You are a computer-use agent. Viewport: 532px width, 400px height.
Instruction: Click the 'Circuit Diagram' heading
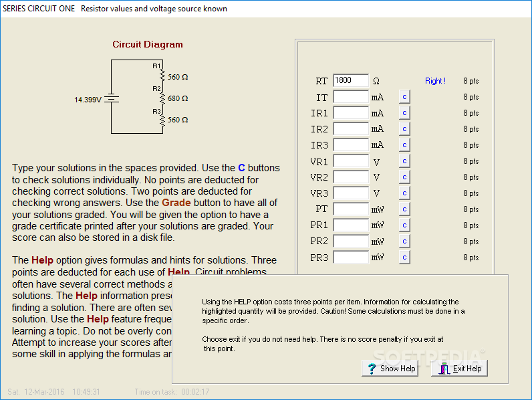coord(148,45)
